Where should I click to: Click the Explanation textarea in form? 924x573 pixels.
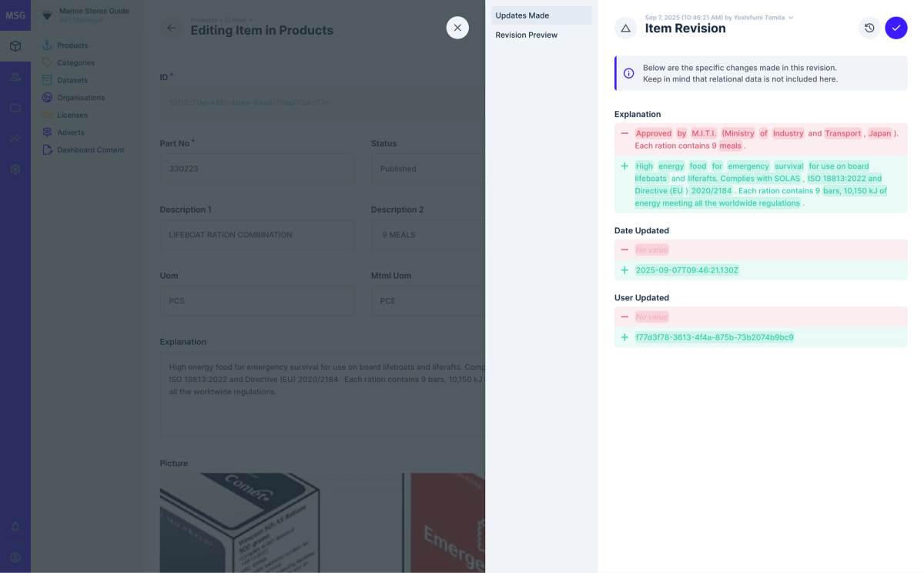coord(322,395)
